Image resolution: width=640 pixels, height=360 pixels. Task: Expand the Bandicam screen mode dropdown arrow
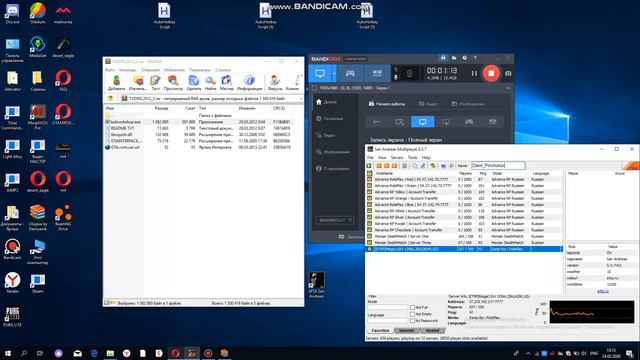click(334, 73)
